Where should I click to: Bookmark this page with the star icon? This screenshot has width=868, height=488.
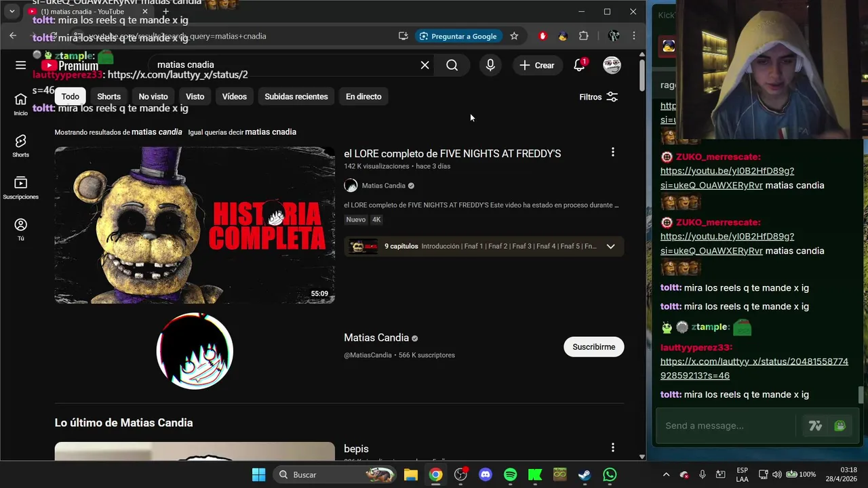point(514,36)
